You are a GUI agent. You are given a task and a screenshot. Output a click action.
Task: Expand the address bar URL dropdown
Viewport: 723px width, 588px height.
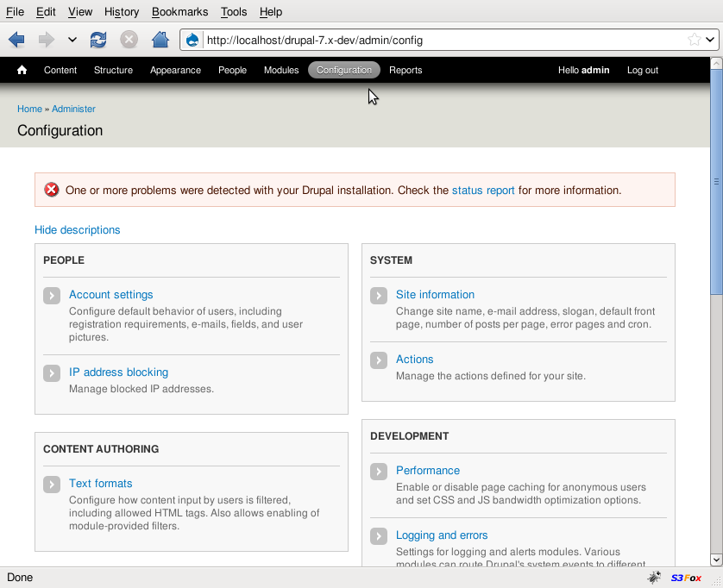tap(710, 40)
